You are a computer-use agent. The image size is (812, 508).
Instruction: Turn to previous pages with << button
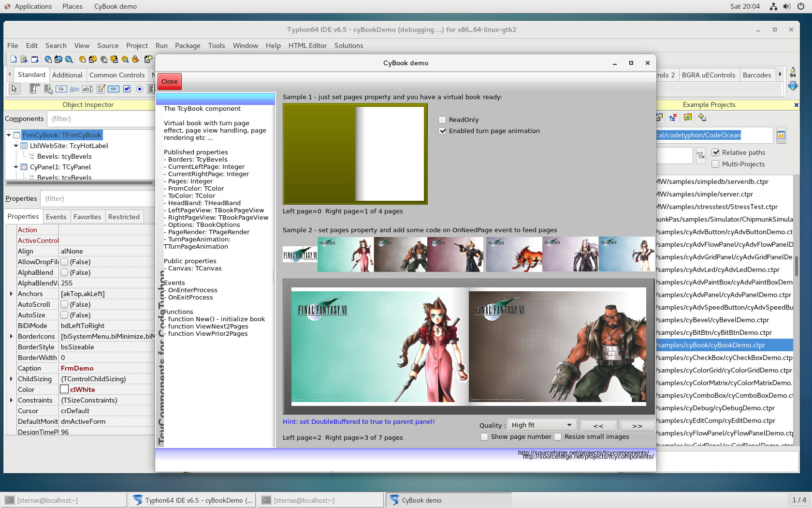[598, 426]
